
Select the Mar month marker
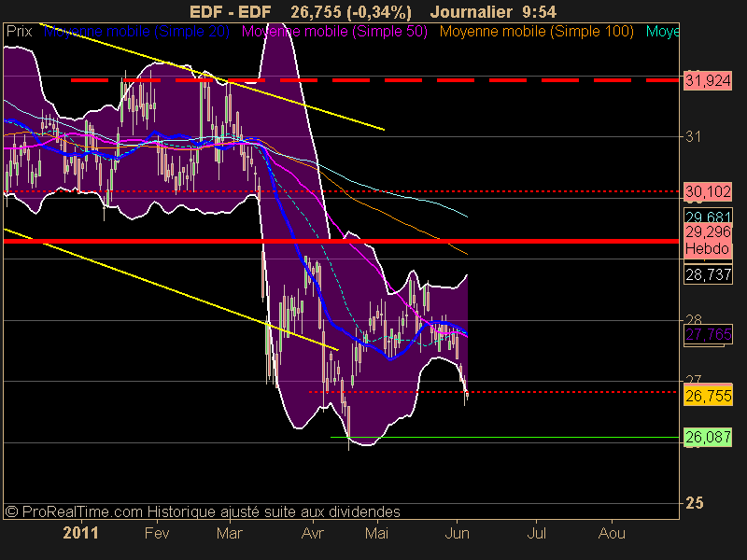click(x=229, y=533)
